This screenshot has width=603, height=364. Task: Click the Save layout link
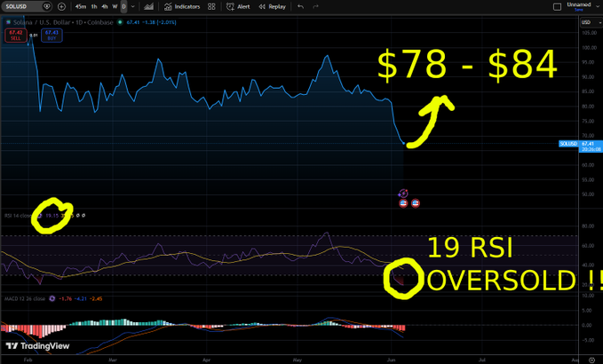pyautogui.click(x=578, y=10)
